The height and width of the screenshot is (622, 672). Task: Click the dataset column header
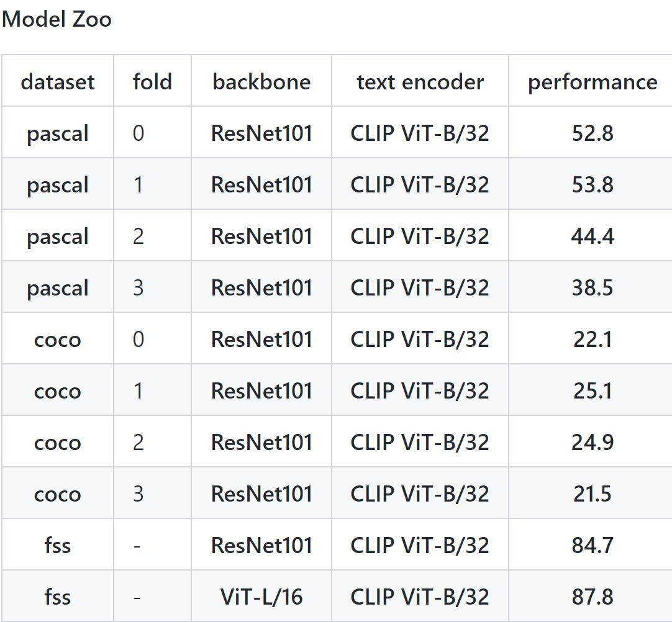pyautogui.click(x=58, y=82)
